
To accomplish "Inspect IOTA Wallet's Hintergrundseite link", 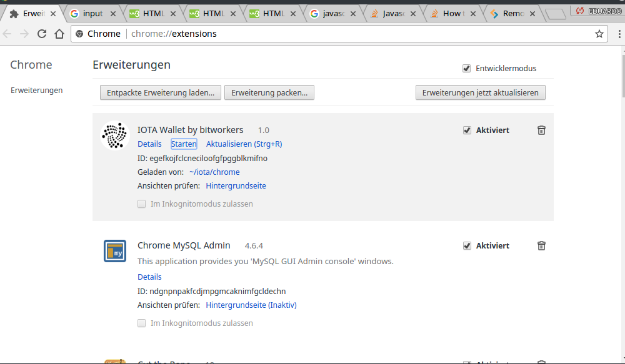I will [x=236, y=185].
